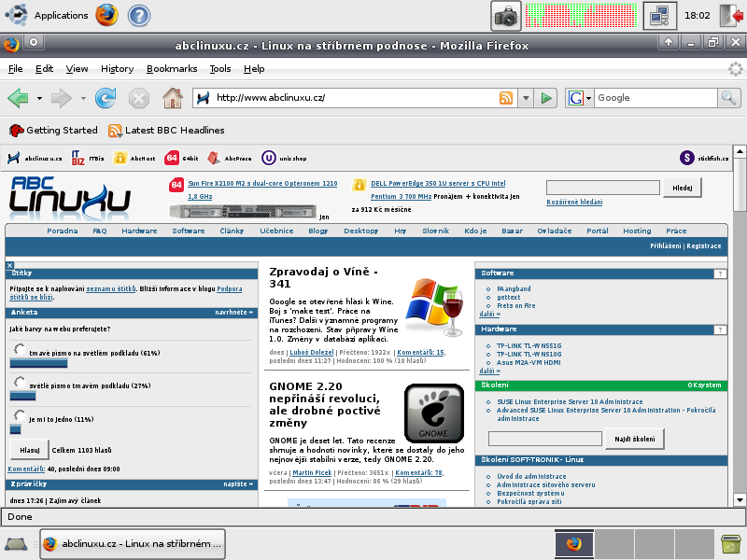Click the 27% poll result bar
This screenshot has width=747, height=560.
(x=22, y=396)
